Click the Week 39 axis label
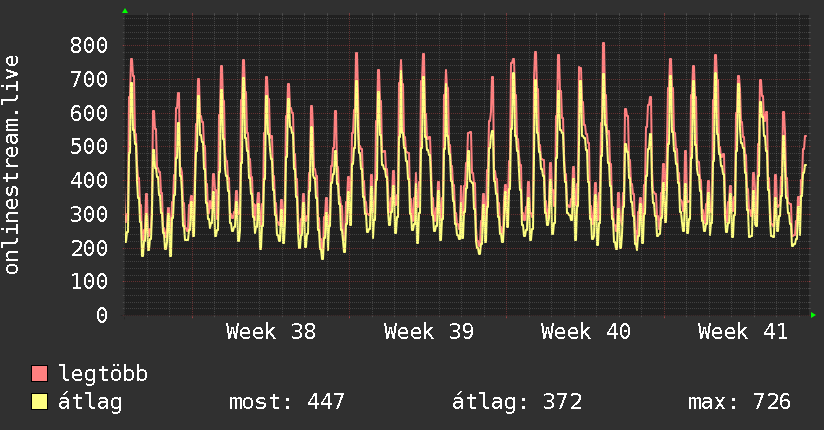The width and height of the screenshot is (824, 430). 429,332
